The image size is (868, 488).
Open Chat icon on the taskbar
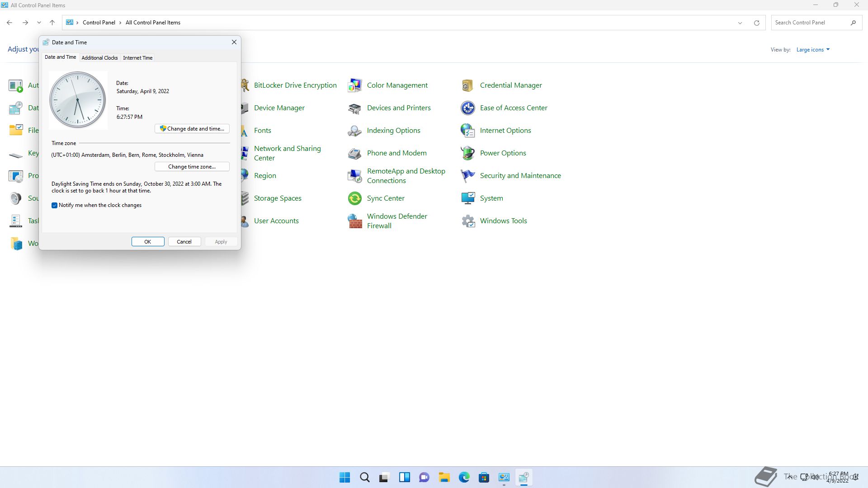pos(424,477)
